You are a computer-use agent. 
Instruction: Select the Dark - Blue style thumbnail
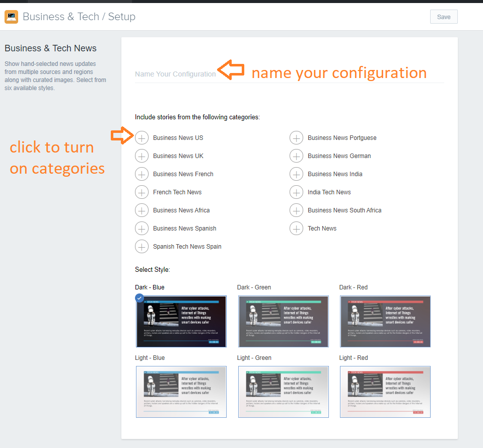pyautogui.click(x=181, y=322)
